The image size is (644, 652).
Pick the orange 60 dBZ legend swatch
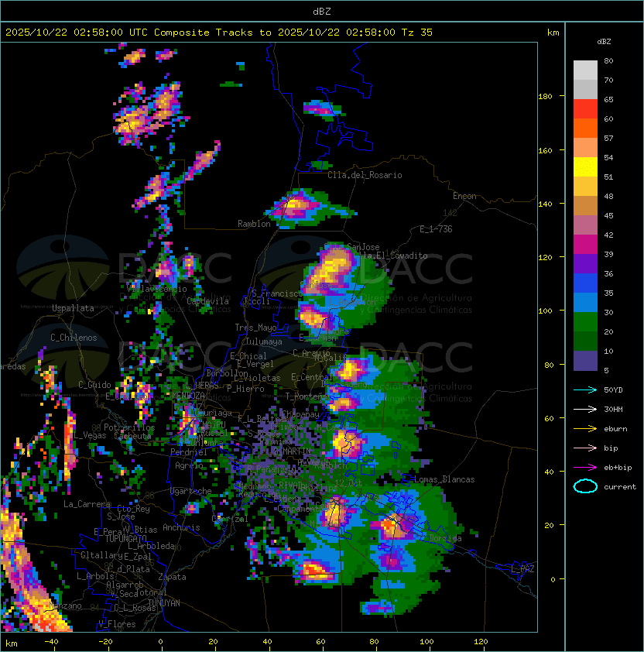585,128
